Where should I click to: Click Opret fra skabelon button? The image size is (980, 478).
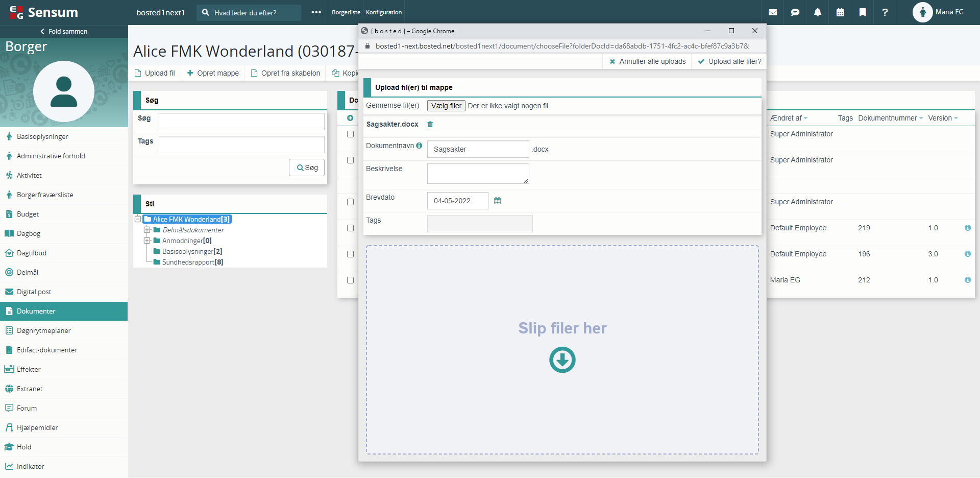click(285, 73)
